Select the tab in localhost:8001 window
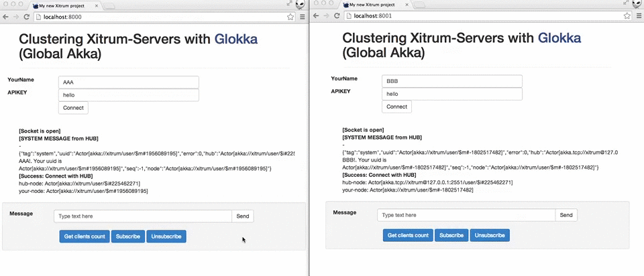The image size is (644, 276). [x=375, y=5]
